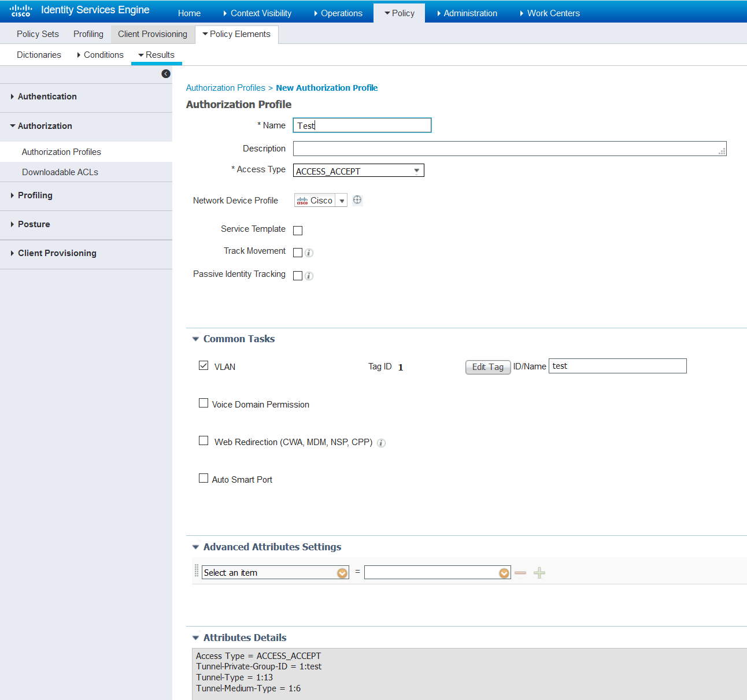
Task: Open the Select an item attribute dropdown
Action: click(x=342, y=572)
